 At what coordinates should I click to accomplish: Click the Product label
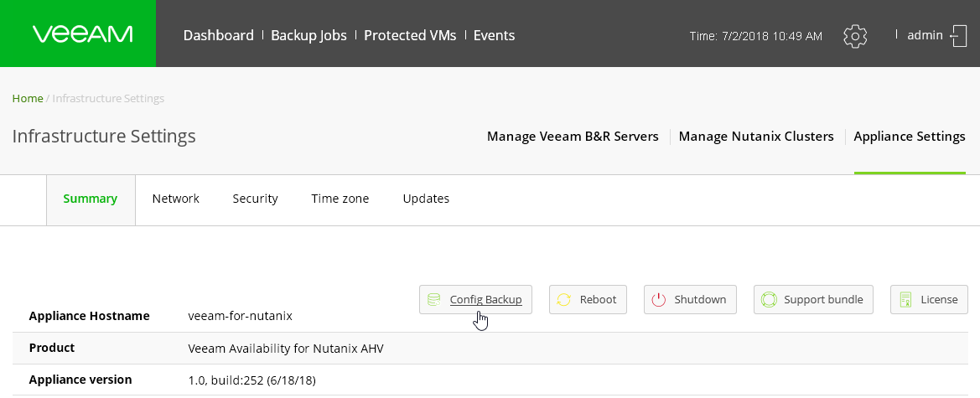tap(52, 348)
